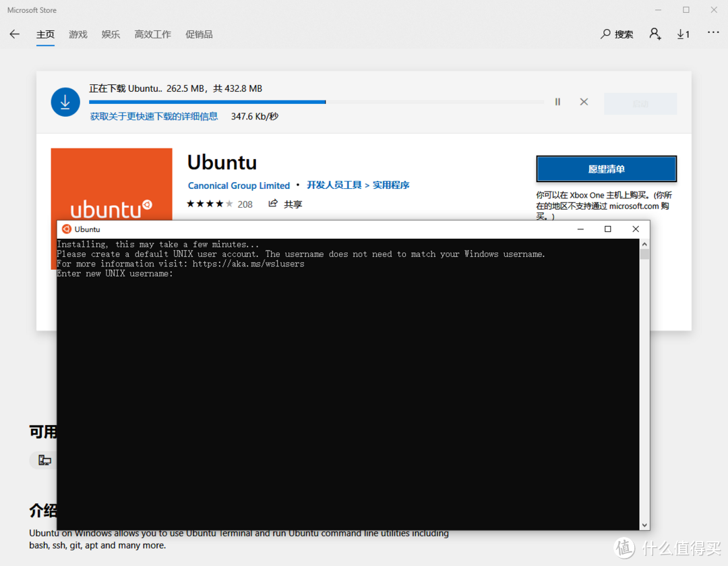Select the 高效工作 tab
Viewport: 728px width, 566px height.
coord(153,34)
